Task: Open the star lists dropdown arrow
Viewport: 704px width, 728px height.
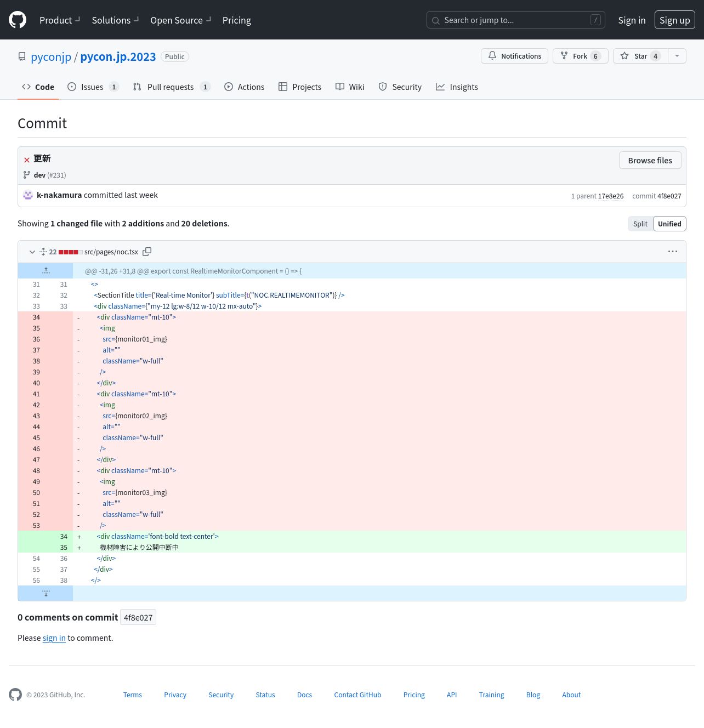Action: click(x=677, y=56)
